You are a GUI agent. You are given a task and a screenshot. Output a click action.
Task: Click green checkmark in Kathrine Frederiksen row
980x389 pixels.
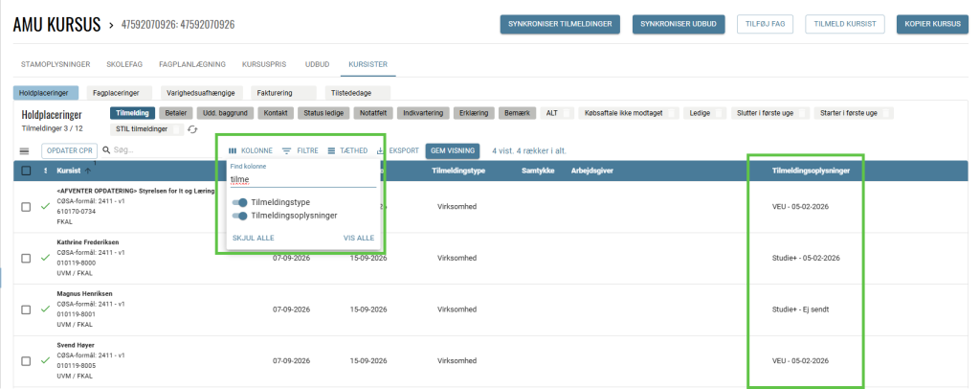coord(45,258)
